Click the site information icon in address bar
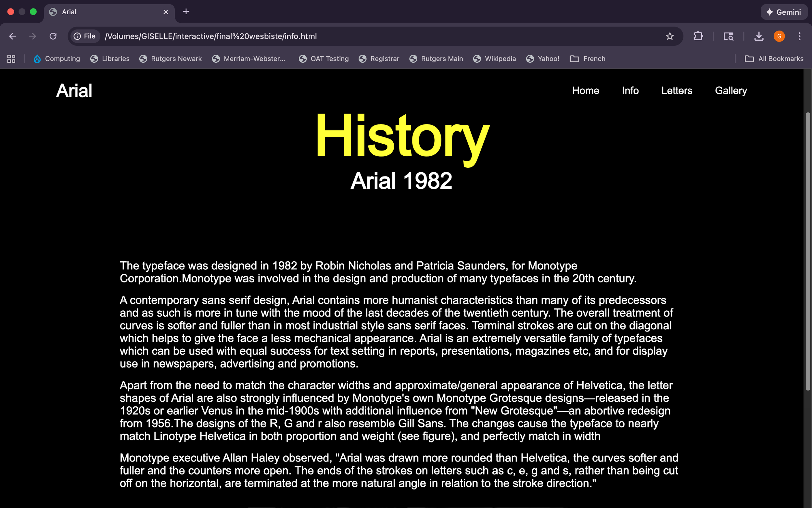Viewport: 812px width, 508px height. tap(78, 36)
